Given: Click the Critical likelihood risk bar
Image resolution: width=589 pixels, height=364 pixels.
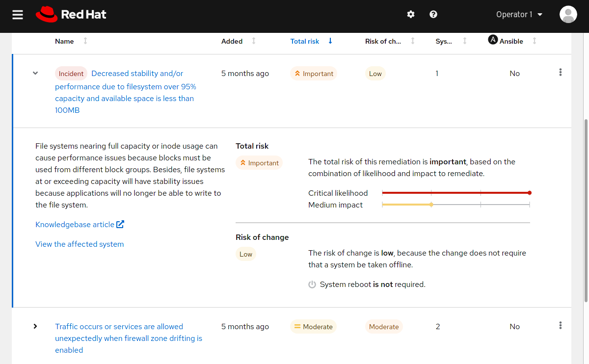Looking at the screenshot, I should click(455, 193).
